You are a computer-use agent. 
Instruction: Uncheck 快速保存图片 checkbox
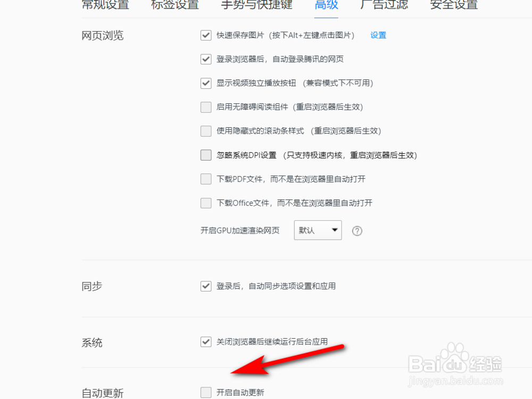[206, 35]
